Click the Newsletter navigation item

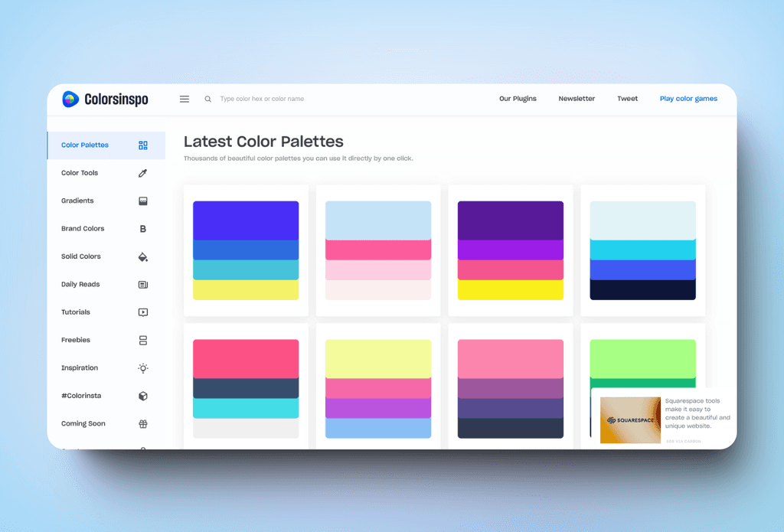(577, 99)
